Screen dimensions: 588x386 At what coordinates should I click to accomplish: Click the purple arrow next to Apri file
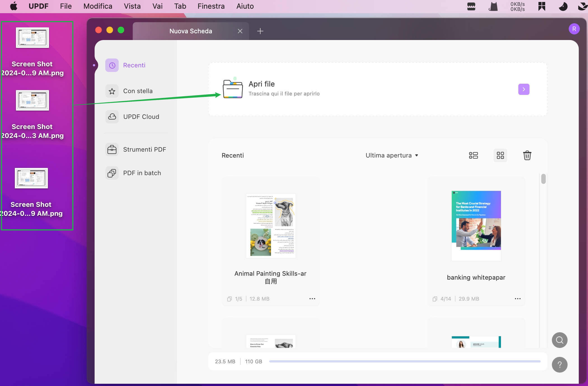pyautogui.click(x=524, y=89)
